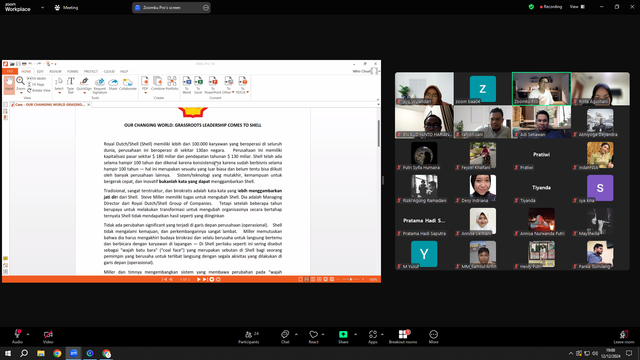Expand Apps options arrow
The height and width of the screenshot is (360, 640).
tap(382, 334)
